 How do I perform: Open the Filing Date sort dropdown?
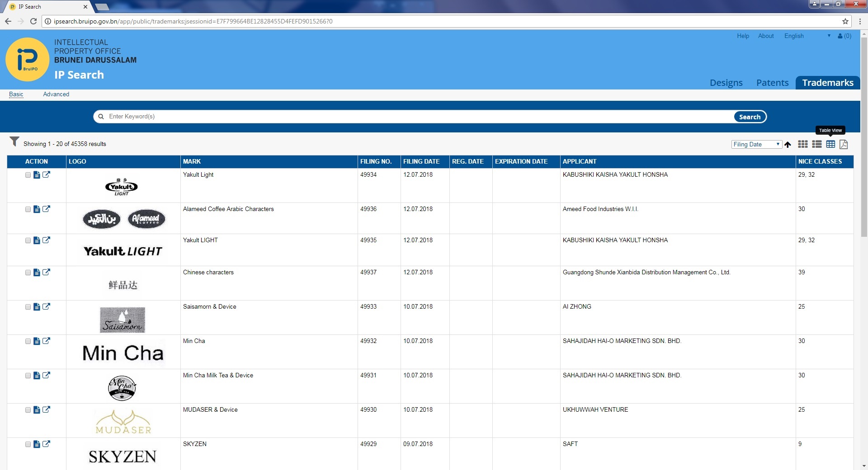tap(756, 144)
